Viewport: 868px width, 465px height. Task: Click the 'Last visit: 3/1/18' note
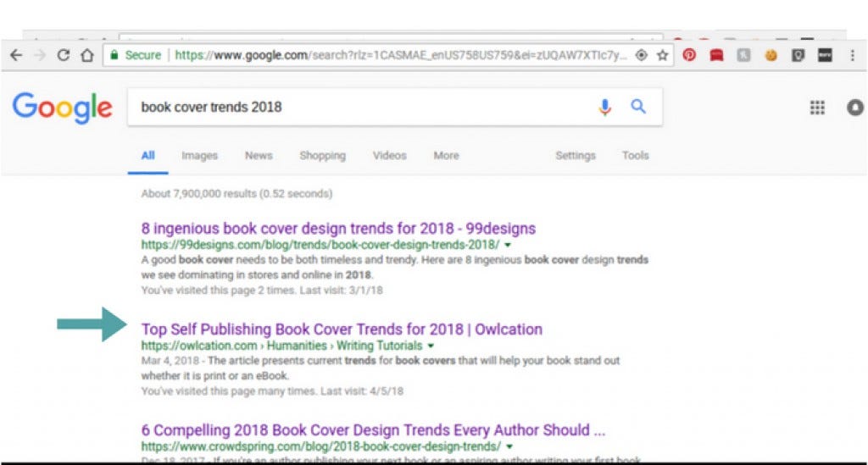341,290
